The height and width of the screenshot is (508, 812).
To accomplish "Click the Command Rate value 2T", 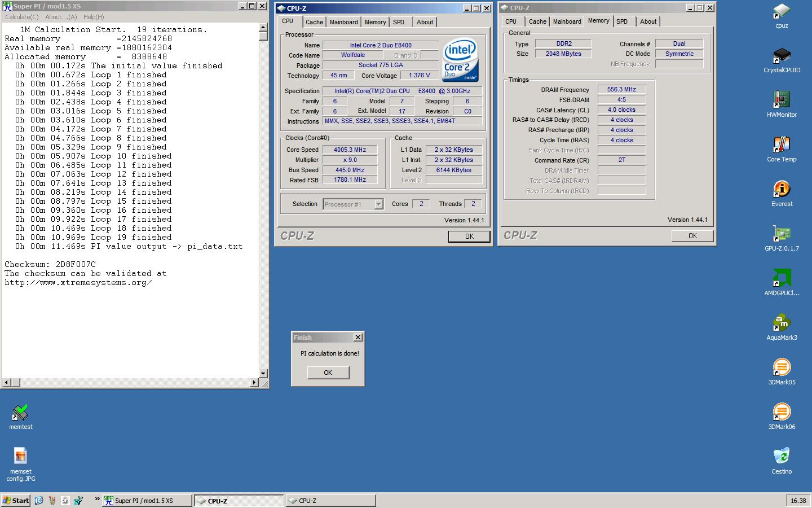I will (x=621, y=160).
